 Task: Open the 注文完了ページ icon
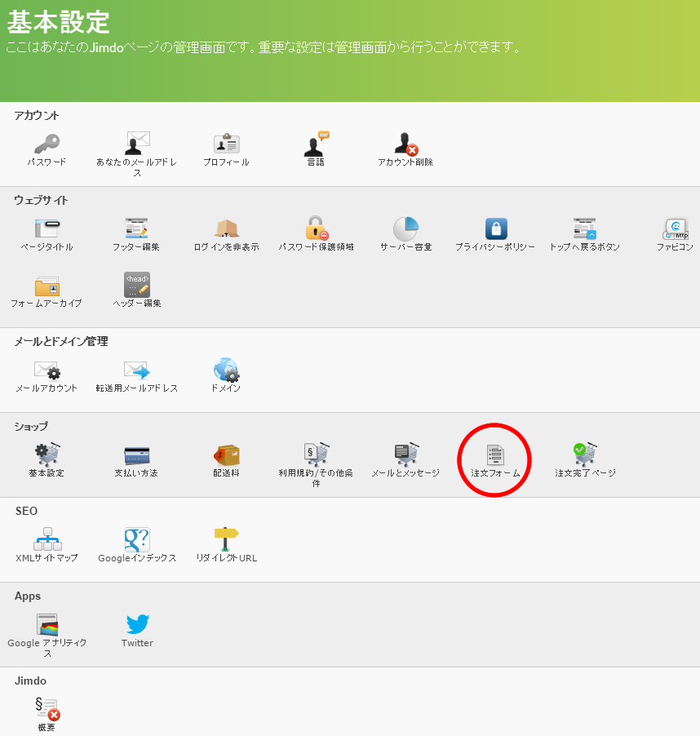[585, 454]
